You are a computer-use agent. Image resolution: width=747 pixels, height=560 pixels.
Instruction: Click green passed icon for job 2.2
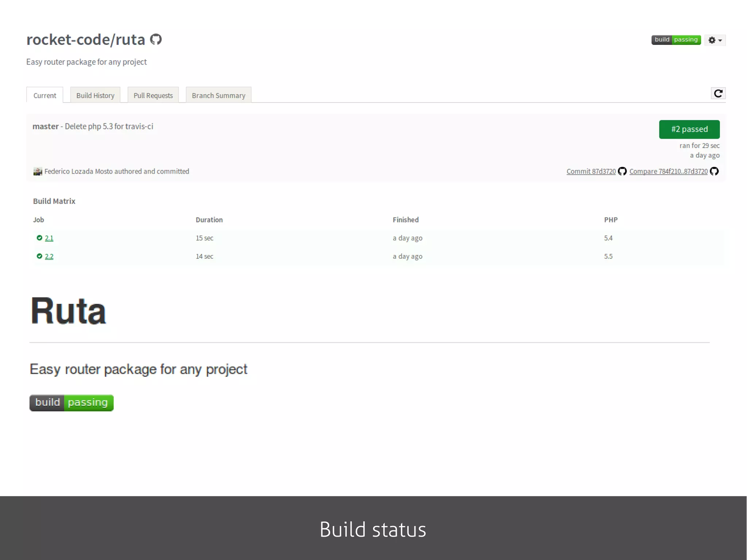39,256
